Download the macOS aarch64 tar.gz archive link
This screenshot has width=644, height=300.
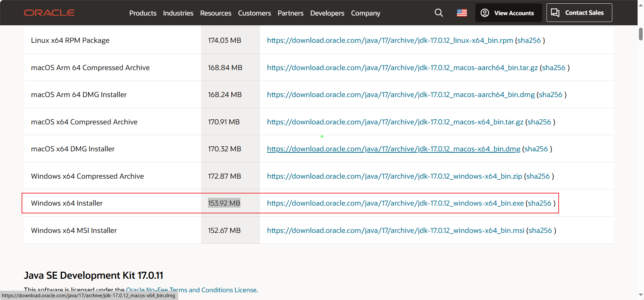pos(402,68)
